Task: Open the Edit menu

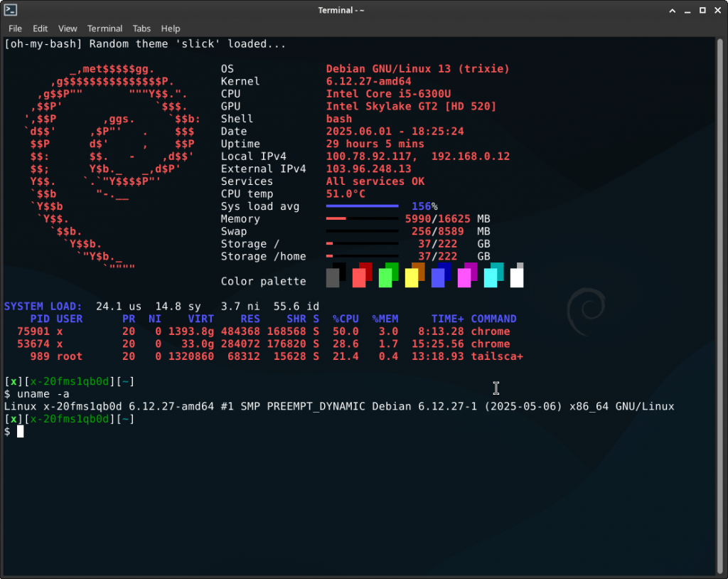Action: coord(40,28)
